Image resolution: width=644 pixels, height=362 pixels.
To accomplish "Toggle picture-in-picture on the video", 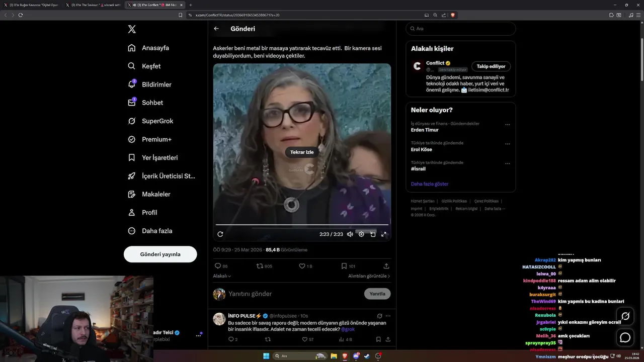I will [x=373, y=234].
